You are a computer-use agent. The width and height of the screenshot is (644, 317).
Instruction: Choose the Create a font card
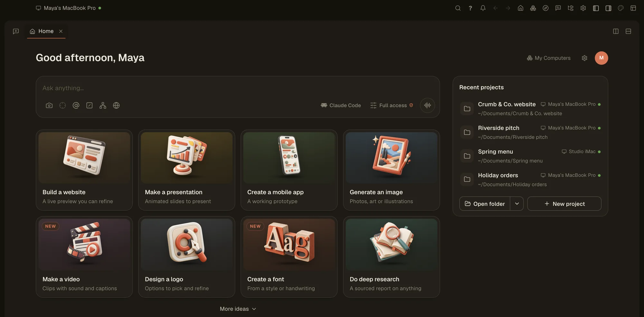pyautogui.click(x=289, y=257)
